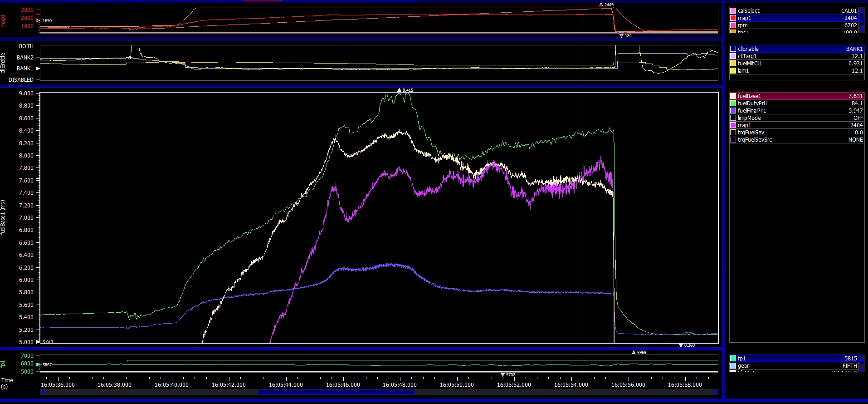Screen dimensions: 868x404
Task: Toggle the trqFuelSev channel box
Action: pos(733,133)
